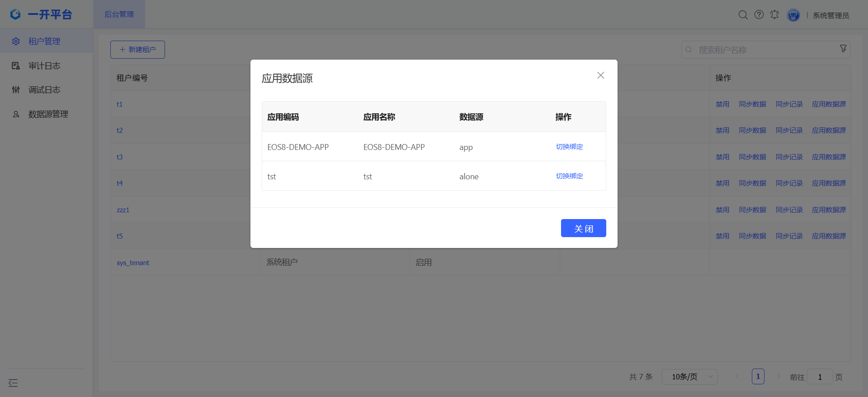Click 切换绑定 for the tst app
Screen dimensions: 868x397
[569, 176]
